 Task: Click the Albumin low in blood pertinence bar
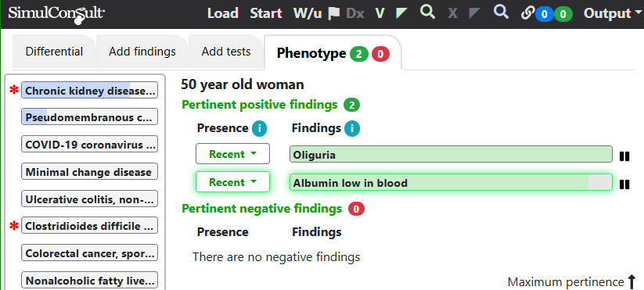451,183
